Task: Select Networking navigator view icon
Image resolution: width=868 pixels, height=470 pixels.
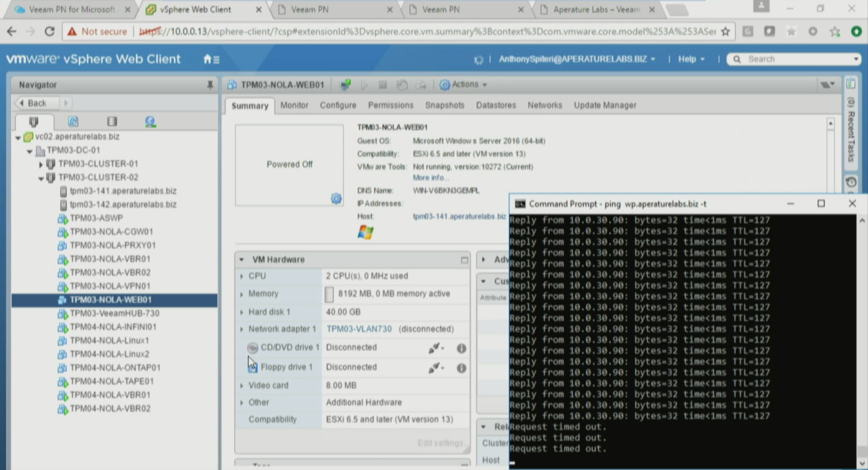Action: click(x=150, y=122)
